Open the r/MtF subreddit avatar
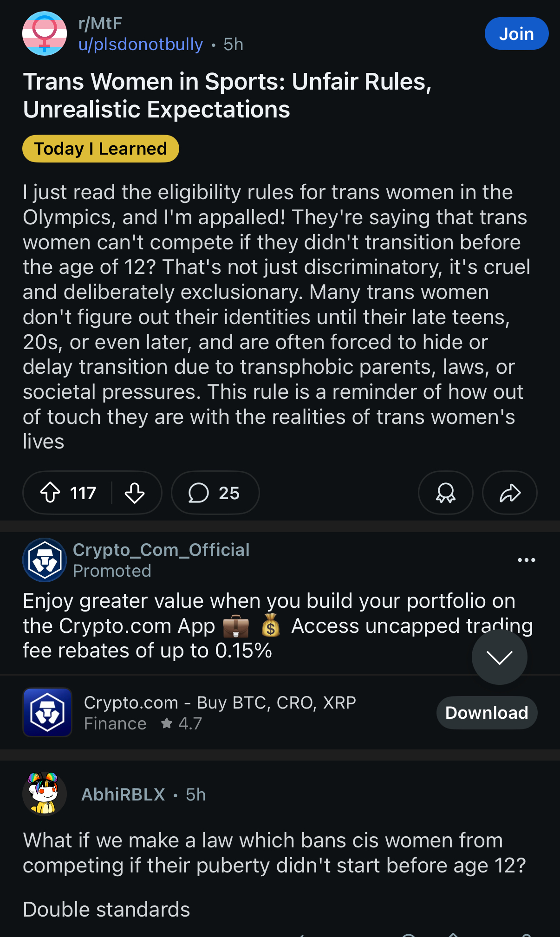The image size is (560, 937). pyautogui.click(x=45, y=33)
